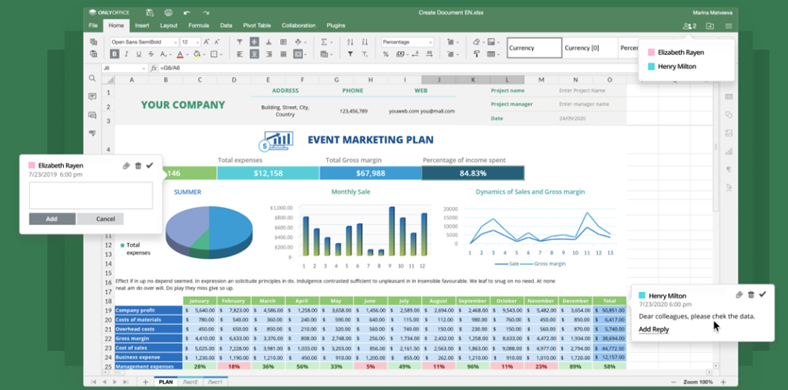This screenshot has height=390, width=788.
Task: Open the font name dropdown
Action: 144,42
